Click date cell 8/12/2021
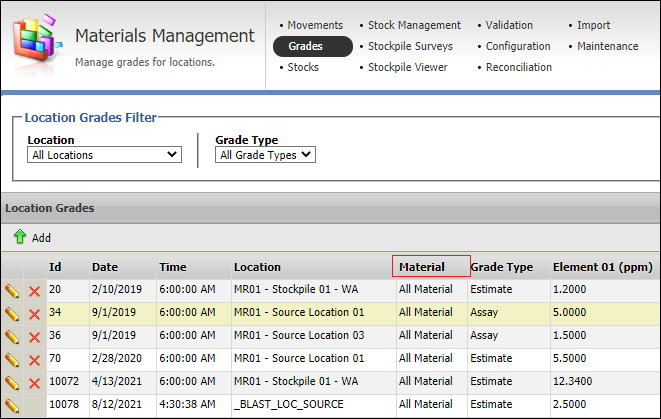The height and width of the screenshot is (419, 661). [117, 404]
